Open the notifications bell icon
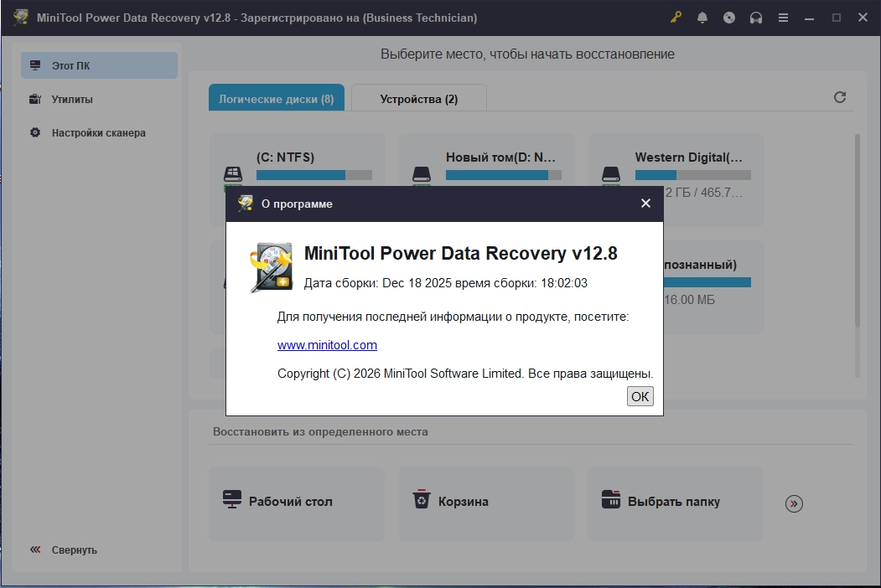 [x=702, y=18]
